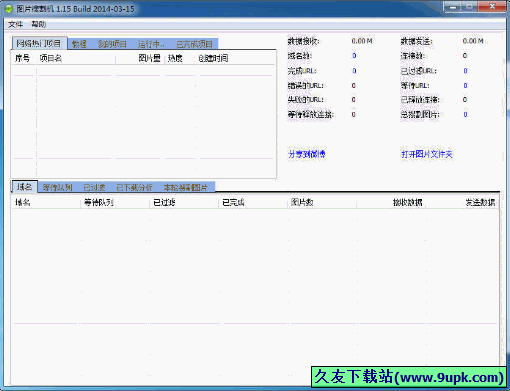510x391 pixels.
Task: Click the 错误的URL label
Action: coord(305,86)
